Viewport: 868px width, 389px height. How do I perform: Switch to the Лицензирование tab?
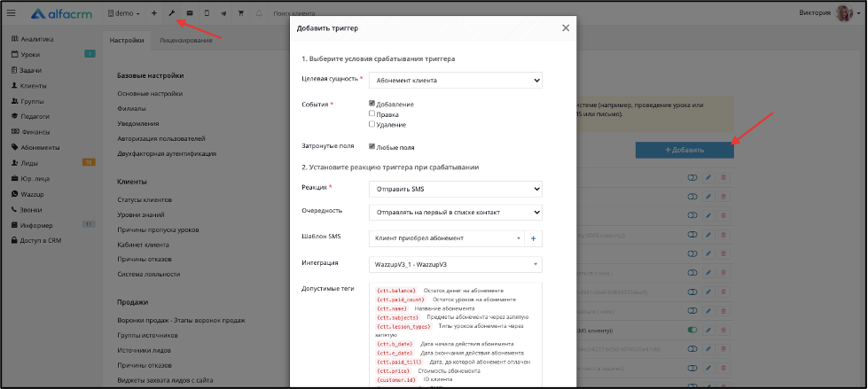tap(185, 41)
